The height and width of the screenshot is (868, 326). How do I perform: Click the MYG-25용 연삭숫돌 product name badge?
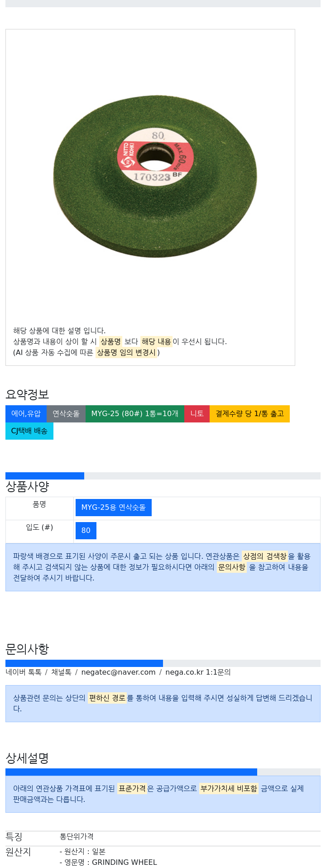click(x=114, y=508)
